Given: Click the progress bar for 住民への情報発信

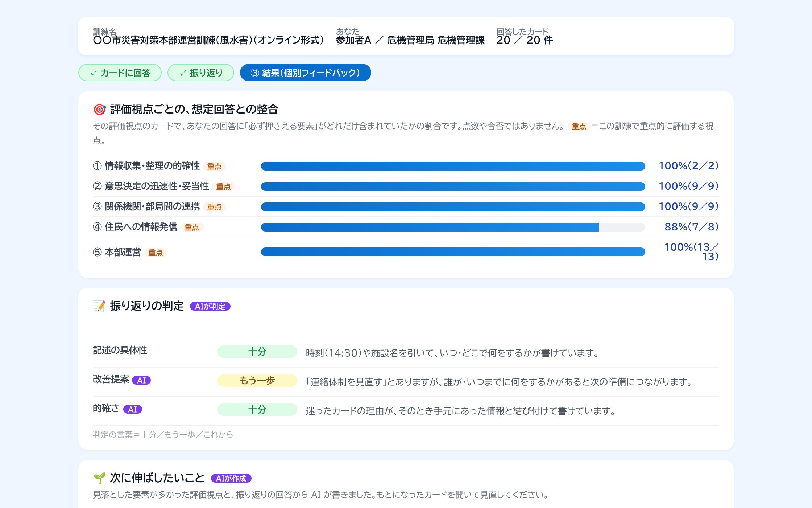Looking at the screenshot, I should pos(453,227).
